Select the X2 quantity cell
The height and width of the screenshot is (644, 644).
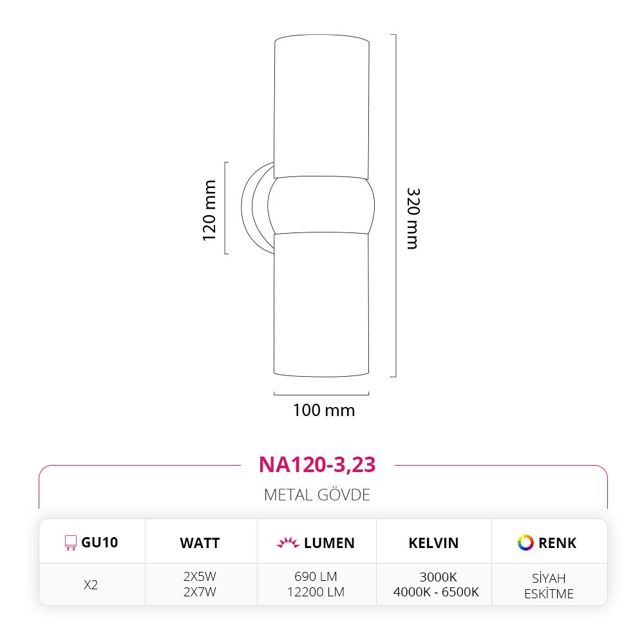point(91,585)
